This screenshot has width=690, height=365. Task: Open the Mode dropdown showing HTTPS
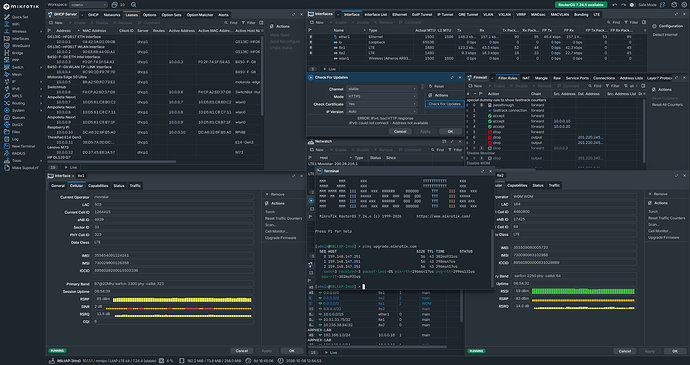tap(381, 96)
